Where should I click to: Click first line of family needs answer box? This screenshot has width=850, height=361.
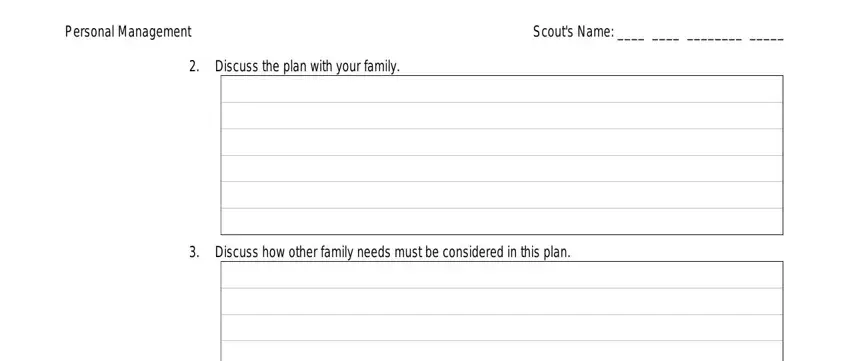click(x=502, y=275)
